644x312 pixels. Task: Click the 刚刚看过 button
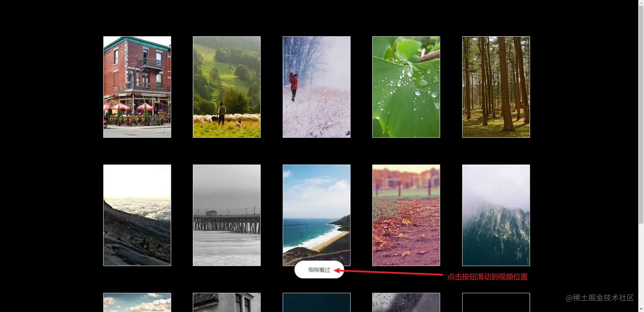coord(319,269)
